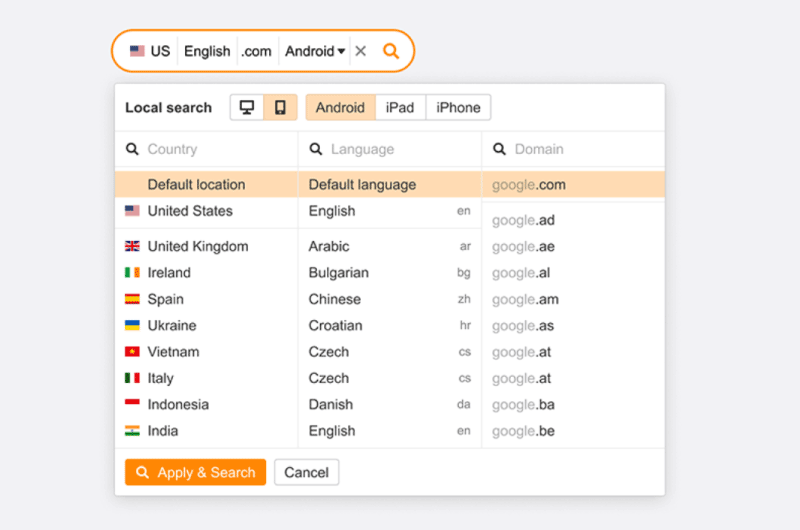Click the Language field magnifier icon
The image size is (800, 530).
(x=316, y=149)
